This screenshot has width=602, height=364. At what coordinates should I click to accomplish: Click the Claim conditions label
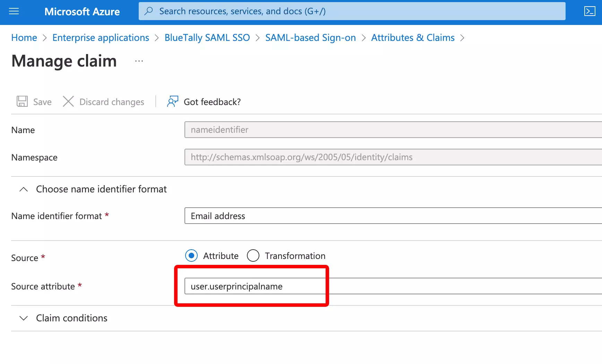[x=72, y=318]
